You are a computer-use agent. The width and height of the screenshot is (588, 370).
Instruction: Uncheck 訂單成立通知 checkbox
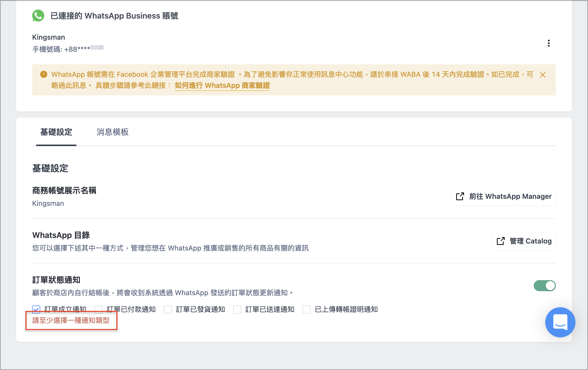(36, 309)
